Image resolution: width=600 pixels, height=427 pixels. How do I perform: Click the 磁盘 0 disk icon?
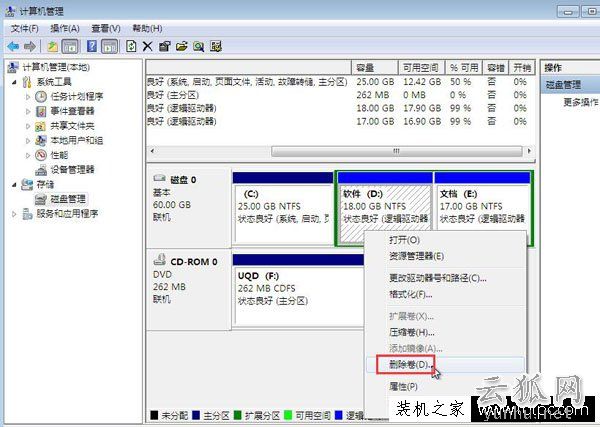[159, 179]
